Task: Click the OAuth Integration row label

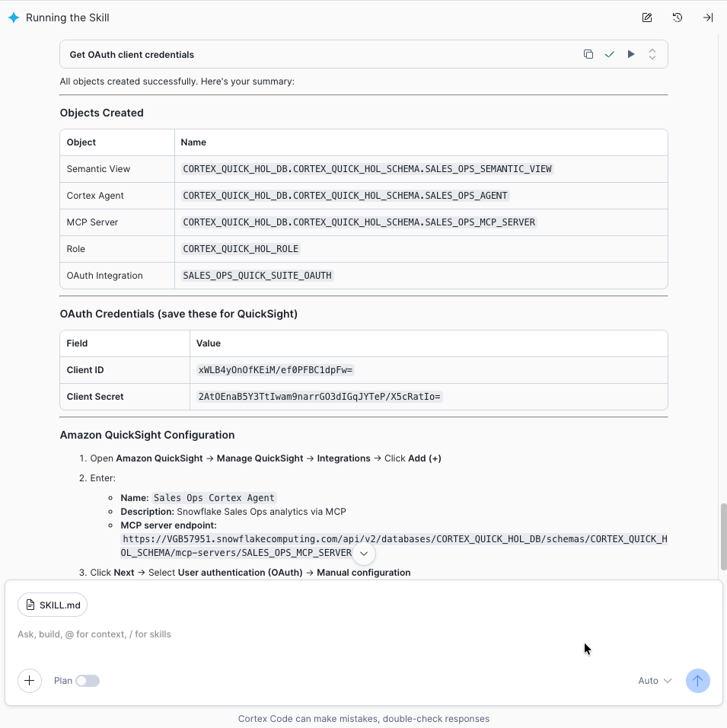Action: 104,276
